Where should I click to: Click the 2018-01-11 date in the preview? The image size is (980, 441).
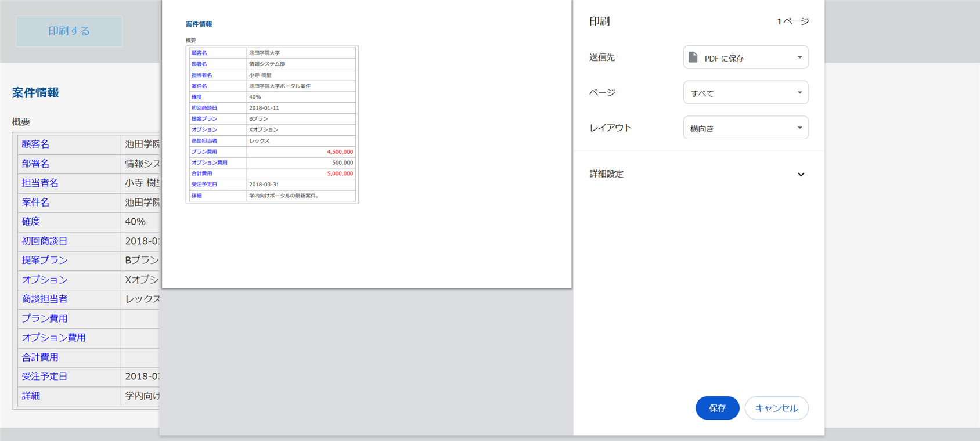264,108
